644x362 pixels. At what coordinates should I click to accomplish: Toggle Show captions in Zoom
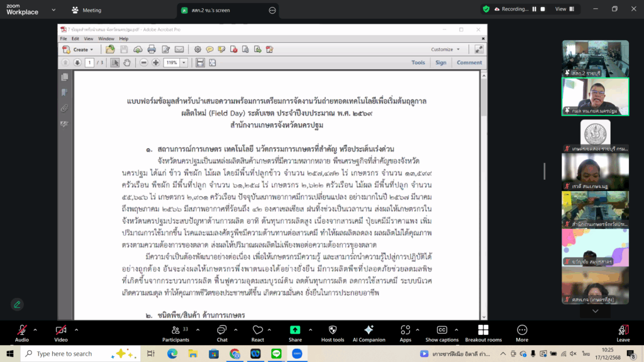(441, 333)
